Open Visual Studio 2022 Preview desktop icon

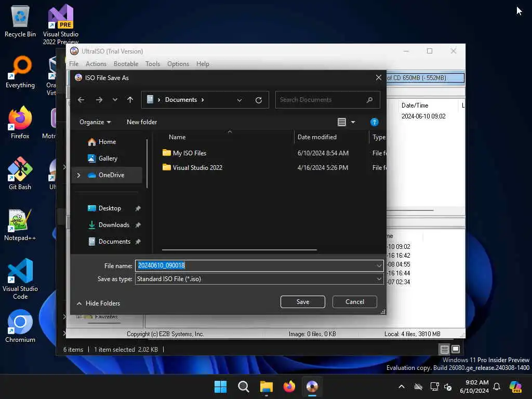pyautogui.click(x=60, y=24)
